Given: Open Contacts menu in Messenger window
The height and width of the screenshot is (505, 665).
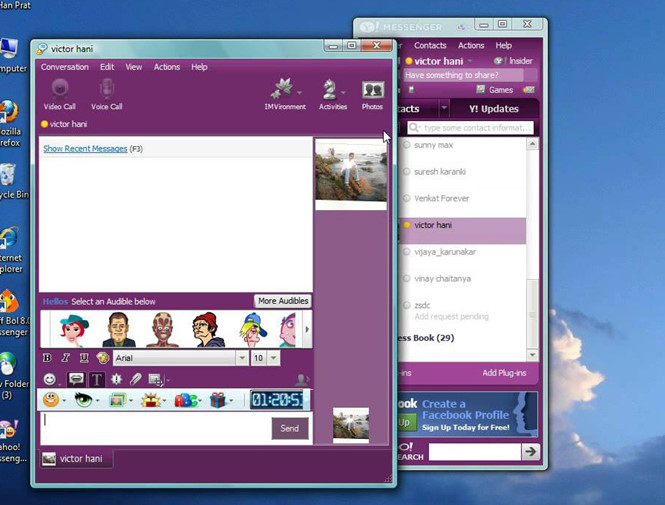Looking at the screenshot, I should pos(430,45).
